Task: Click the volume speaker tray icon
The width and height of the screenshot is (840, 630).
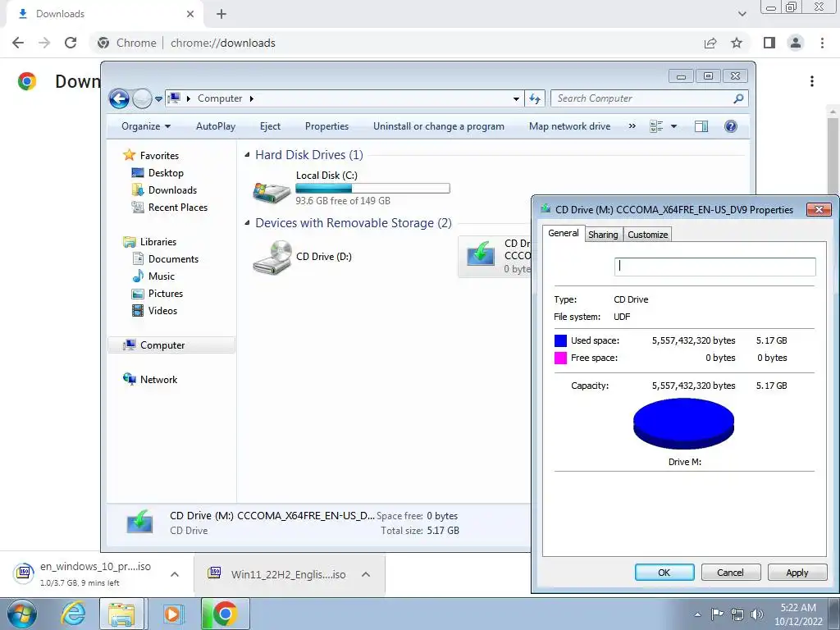Action: click(756, 614)
